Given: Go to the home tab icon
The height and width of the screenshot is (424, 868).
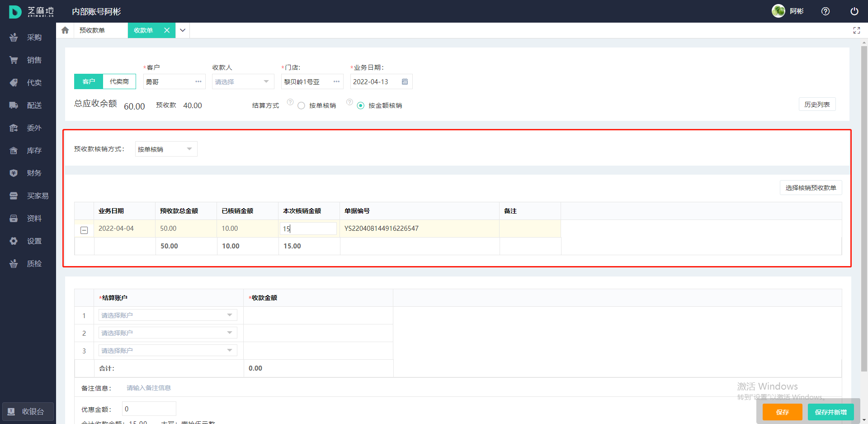Looking at the screenshot, I should click(65, 30).
